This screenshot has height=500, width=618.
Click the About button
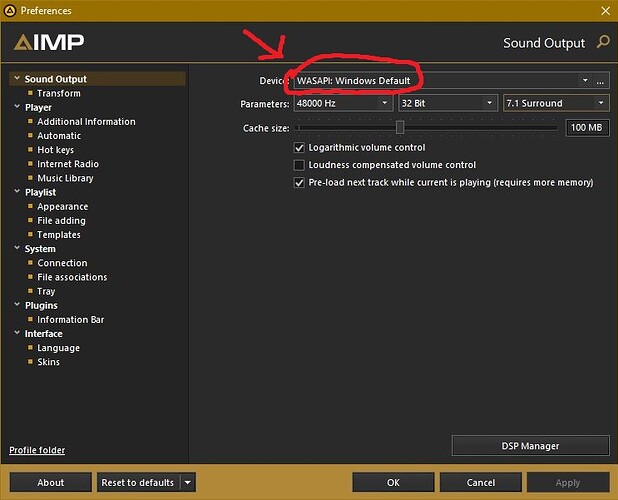[50, 482]
